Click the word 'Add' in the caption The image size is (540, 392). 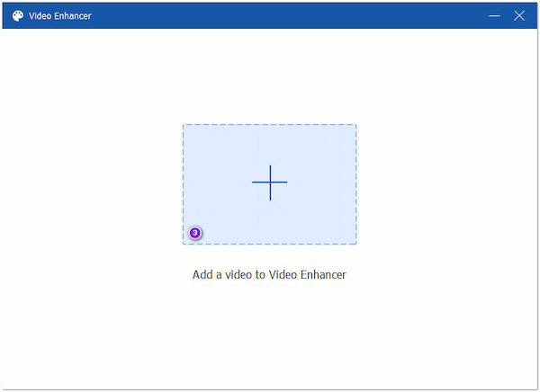203,275
